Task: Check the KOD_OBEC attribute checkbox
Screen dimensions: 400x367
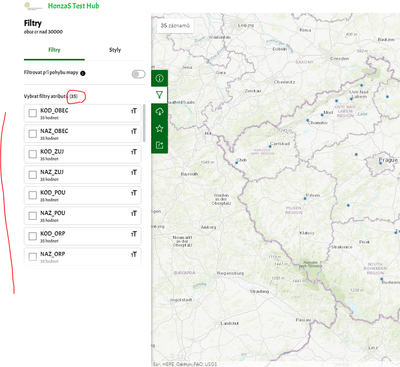Action: 33,113
